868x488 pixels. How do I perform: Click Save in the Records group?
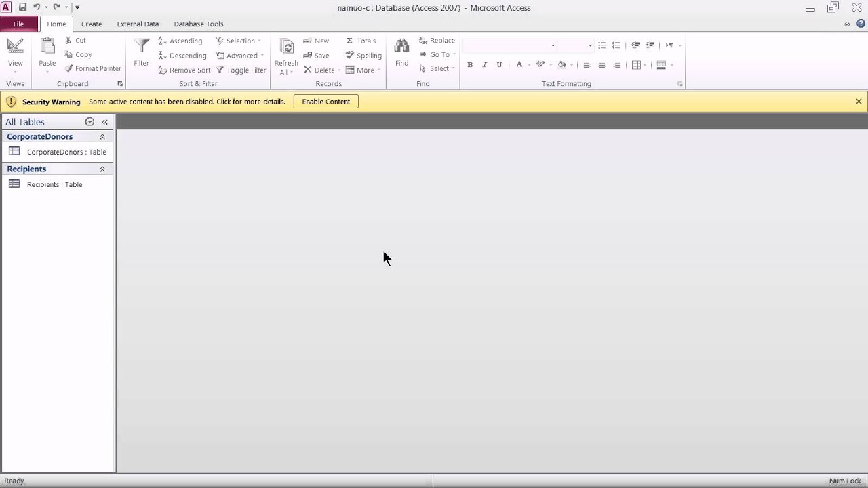point(316,56)
